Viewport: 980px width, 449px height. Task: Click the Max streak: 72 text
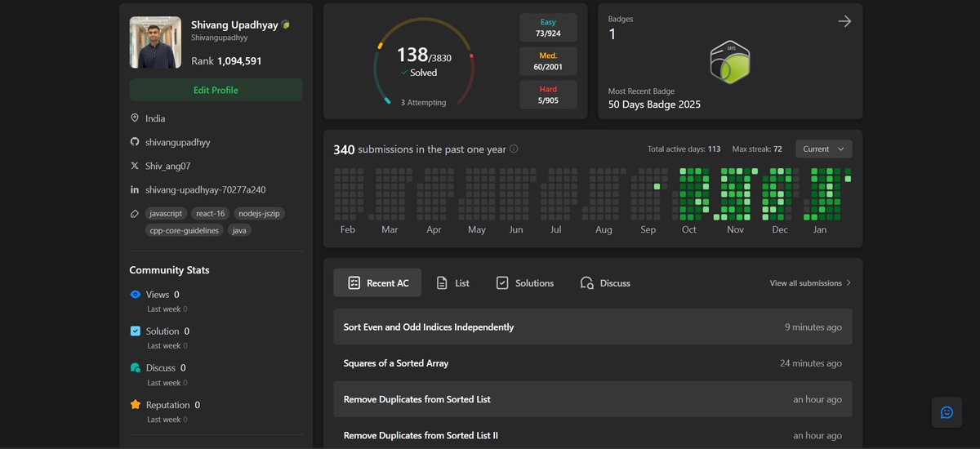757,149
